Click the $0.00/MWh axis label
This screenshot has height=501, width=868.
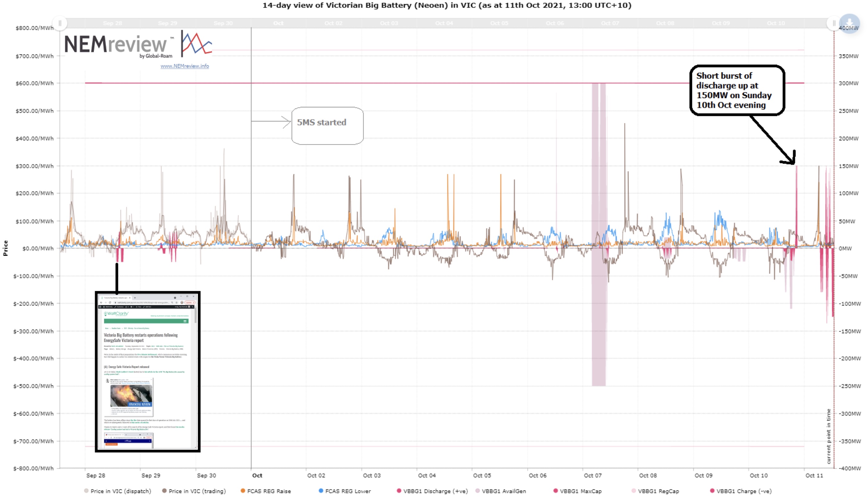coord(38,248)
